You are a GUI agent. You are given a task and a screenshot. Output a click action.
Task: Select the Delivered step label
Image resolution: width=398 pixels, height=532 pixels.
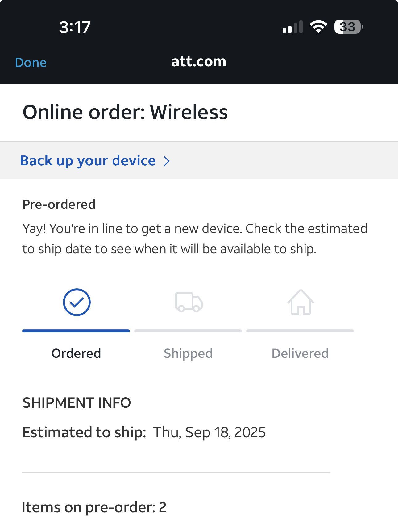point(300,353)
